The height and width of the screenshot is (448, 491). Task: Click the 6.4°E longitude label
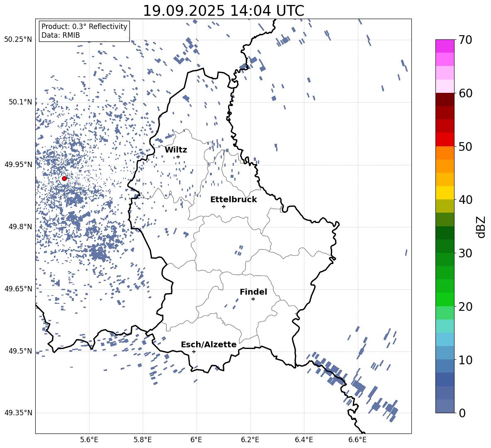tap(304, 440)
